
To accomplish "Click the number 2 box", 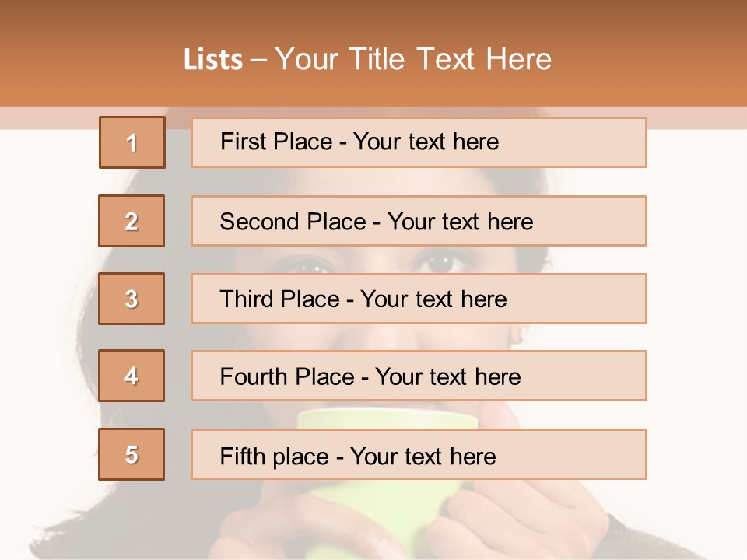I will click(132, 221).
